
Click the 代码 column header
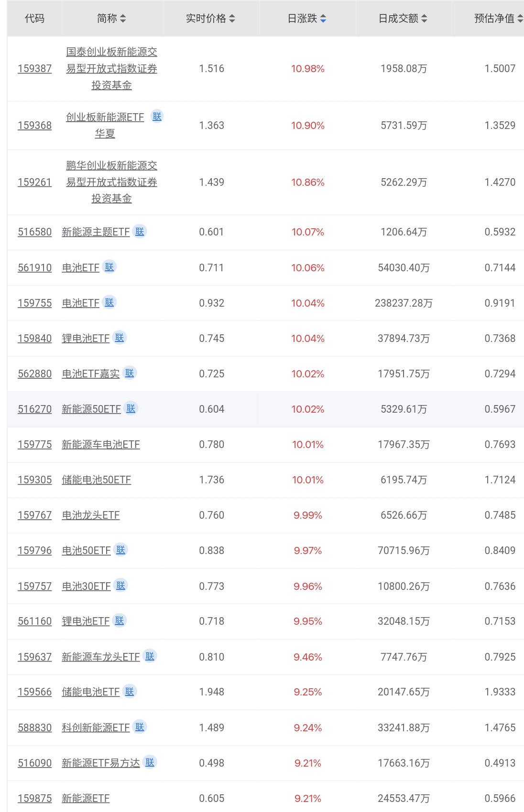(34, 19)
